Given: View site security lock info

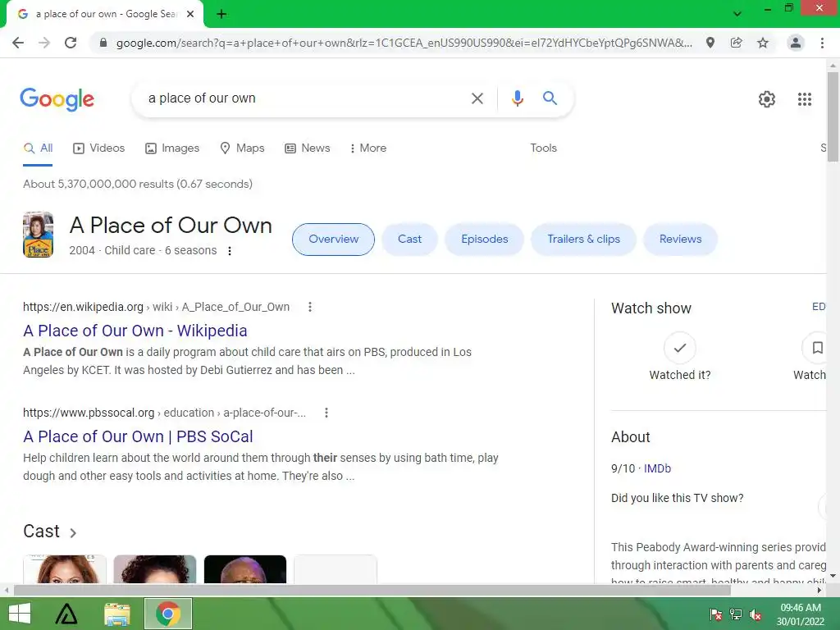Looking at the screenshot, I should coord(103,43).
